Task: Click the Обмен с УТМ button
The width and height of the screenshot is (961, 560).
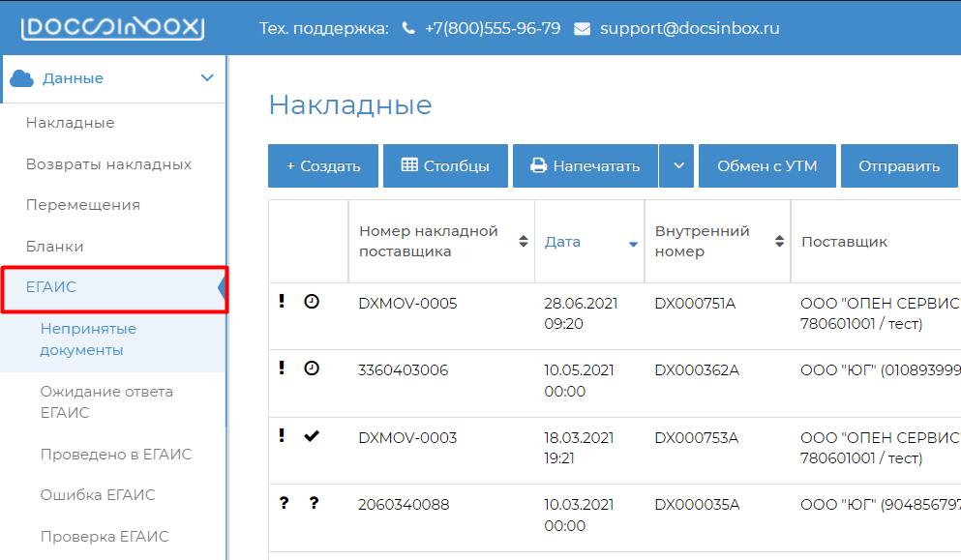Action: pyautogui.click(x=766, y=166)
